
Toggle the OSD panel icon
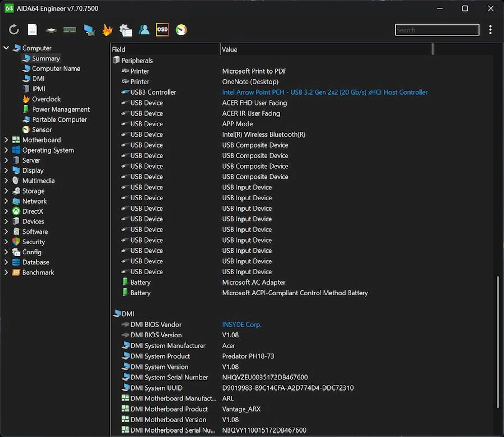tap(162, 29)
